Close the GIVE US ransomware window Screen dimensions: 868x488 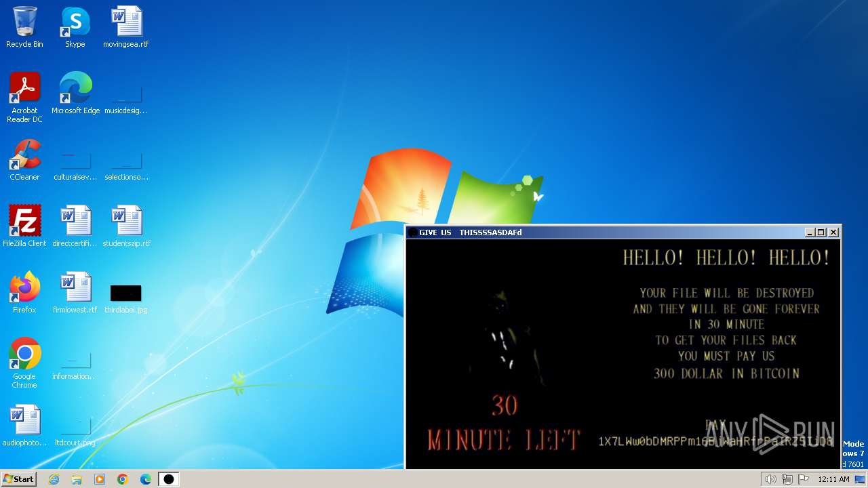click(x=833, y=232)
